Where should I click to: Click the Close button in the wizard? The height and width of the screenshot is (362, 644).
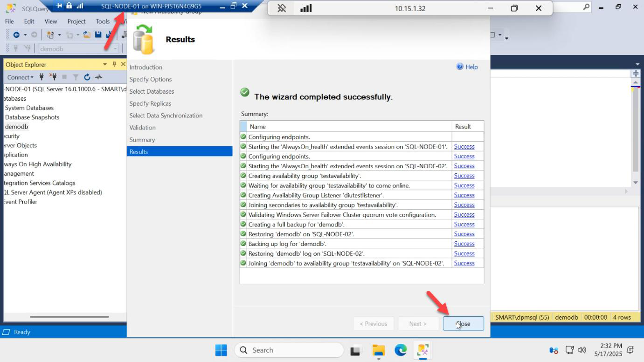pos(463,324)
